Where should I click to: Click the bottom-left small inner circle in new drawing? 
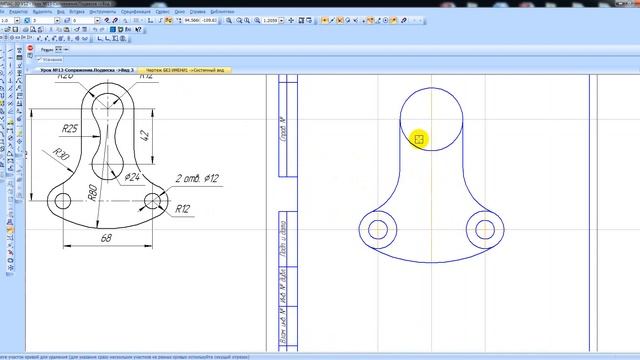378,229
